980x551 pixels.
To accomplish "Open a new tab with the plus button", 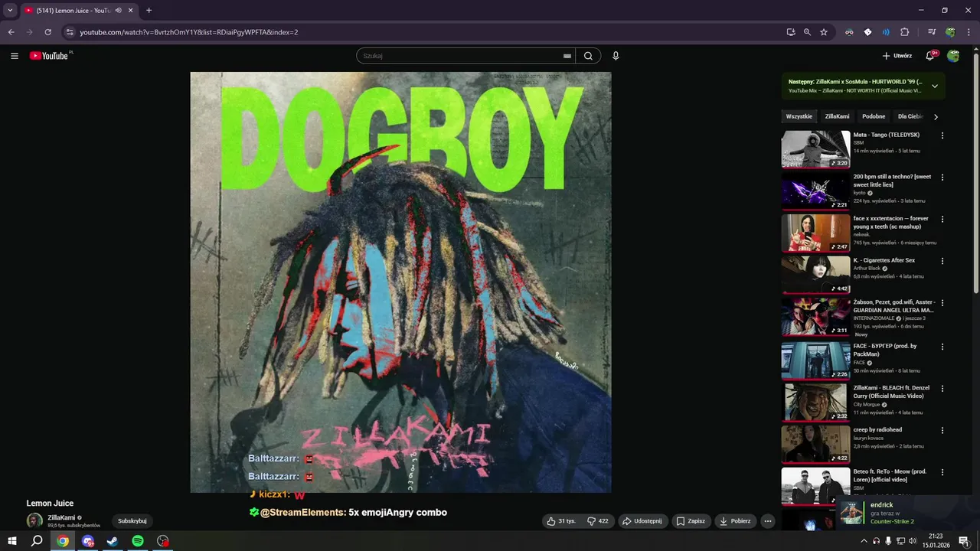I will 149,11.
